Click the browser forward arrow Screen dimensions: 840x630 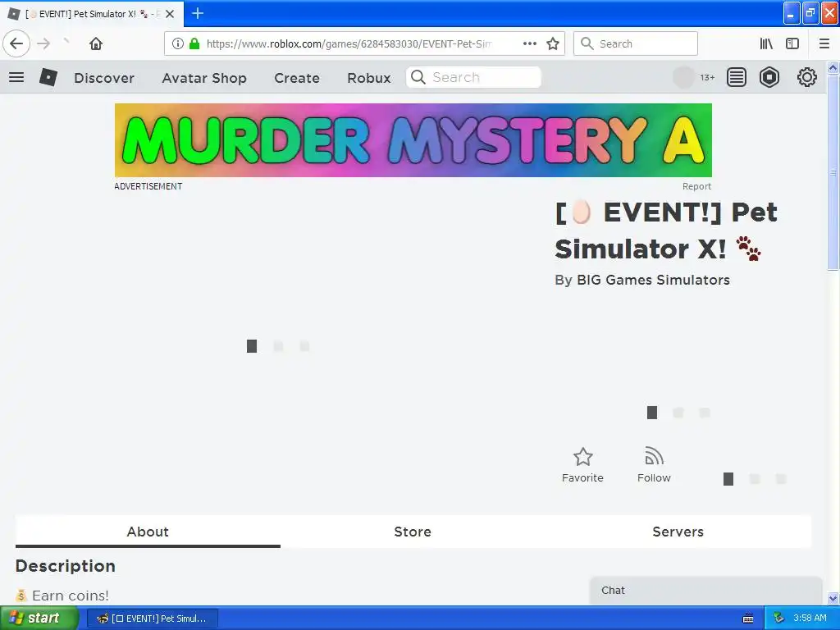tap(43, 43)
